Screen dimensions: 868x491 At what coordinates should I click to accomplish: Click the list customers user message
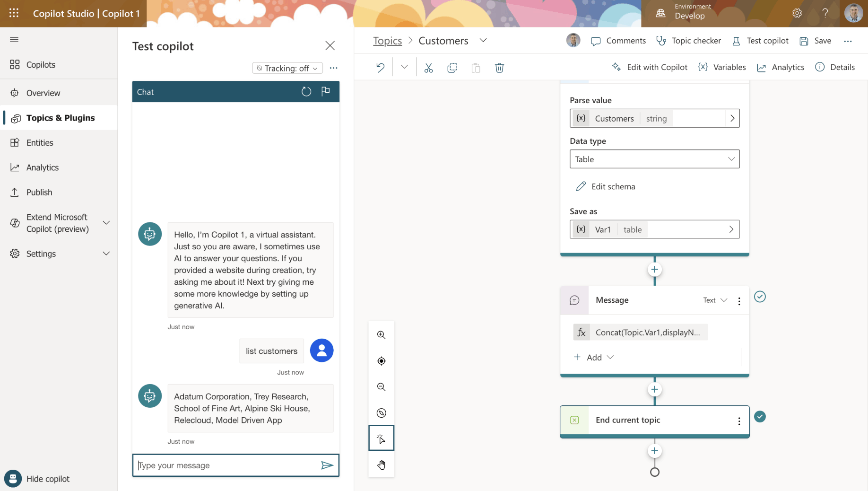point(271,351)
